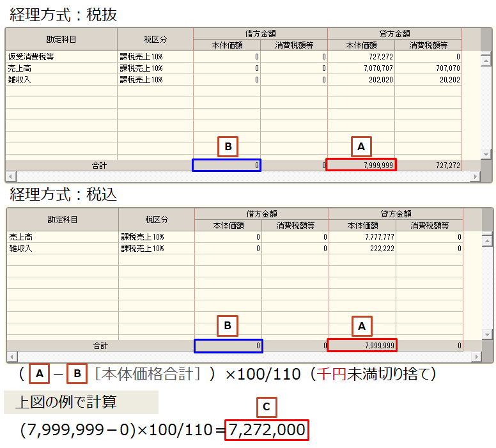Click scroll-down arrow in the 税抜 table

coord(486,154)
